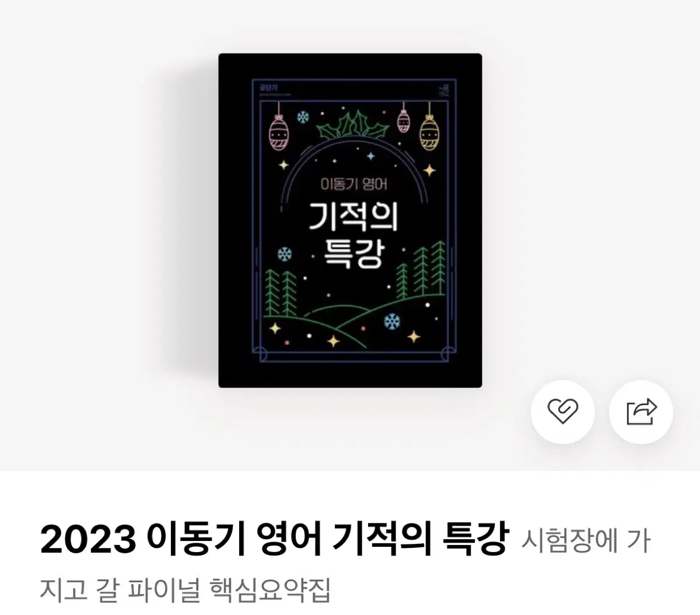
Task: Click the snowflake left of 특강
Action: [285, 254]
